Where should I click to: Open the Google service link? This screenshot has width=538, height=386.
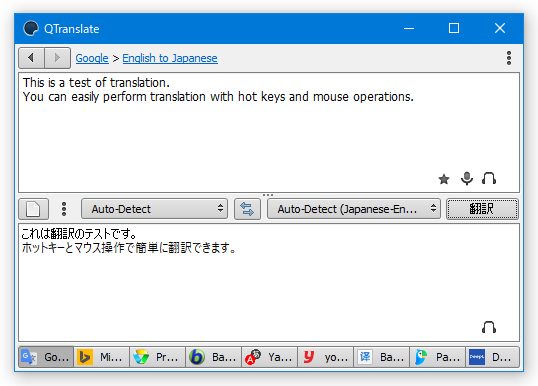tap(92, 58)
